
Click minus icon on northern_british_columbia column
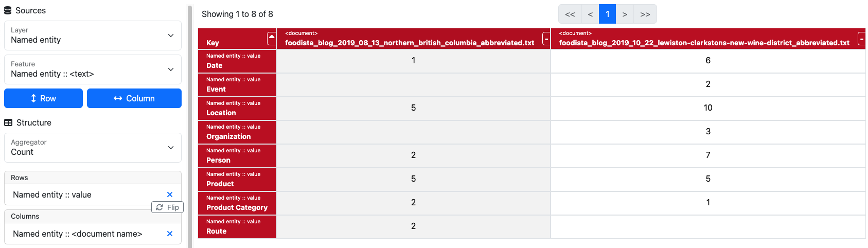tap(546, 39)
